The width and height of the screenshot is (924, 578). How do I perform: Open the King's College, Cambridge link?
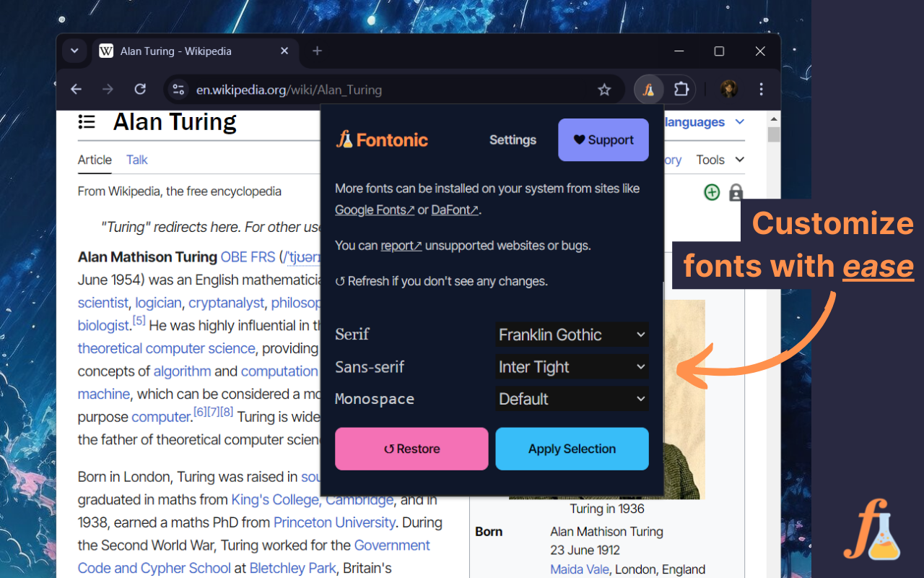(313, 499)
